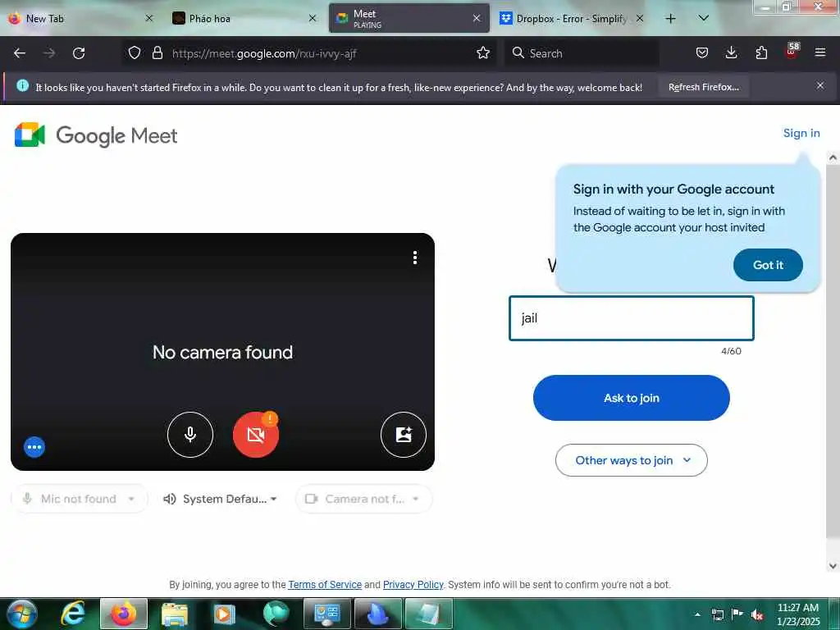
Task: Open Privacy Policy link
Action: click(x=413, y=584)
